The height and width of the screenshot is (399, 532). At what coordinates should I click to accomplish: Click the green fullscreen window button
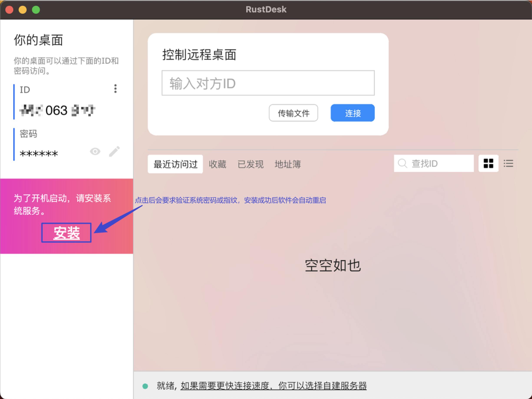36,10
